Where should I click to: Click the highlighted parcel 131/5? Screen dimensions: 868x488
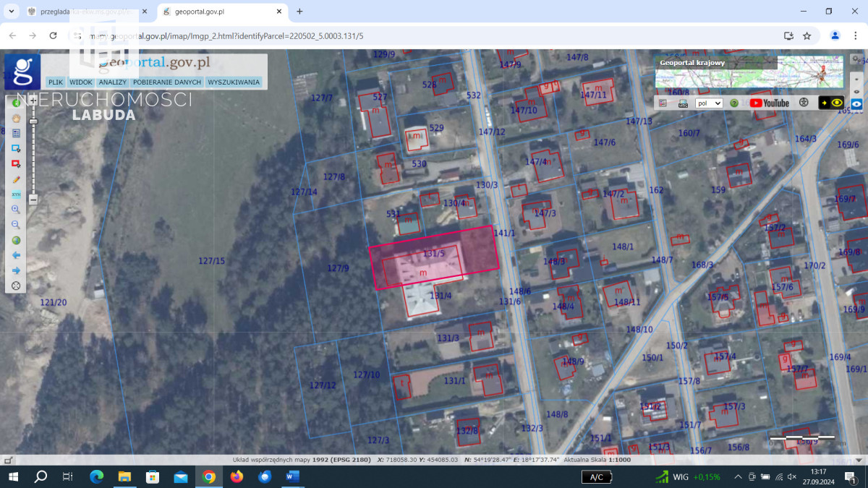434,257
